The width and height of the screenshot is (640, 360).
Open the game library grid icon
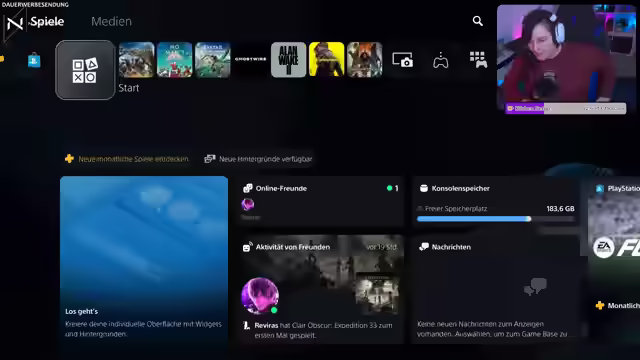pyautogui.click(x=478, y=60)
